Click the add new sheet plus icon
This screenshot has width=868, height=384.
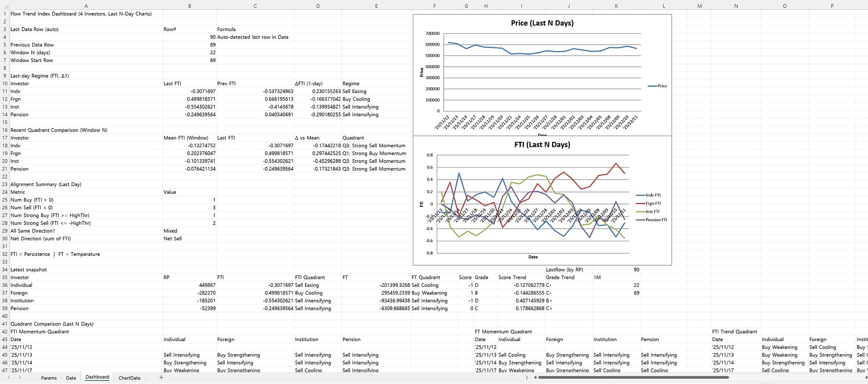161,378
